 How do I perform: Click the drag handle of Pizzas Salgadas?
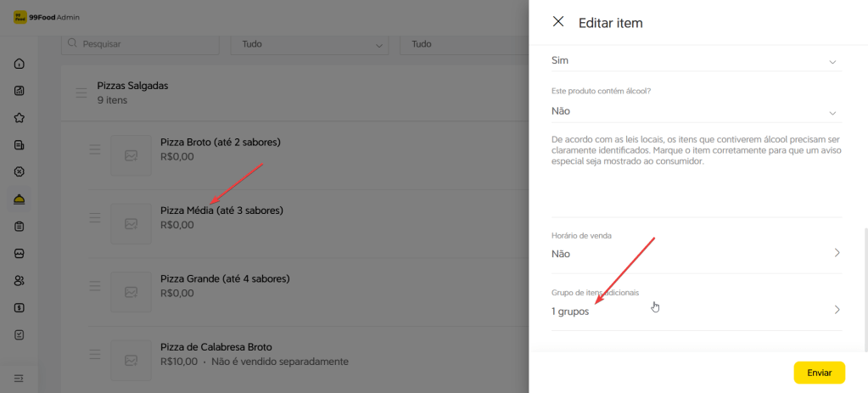(81, 93)
